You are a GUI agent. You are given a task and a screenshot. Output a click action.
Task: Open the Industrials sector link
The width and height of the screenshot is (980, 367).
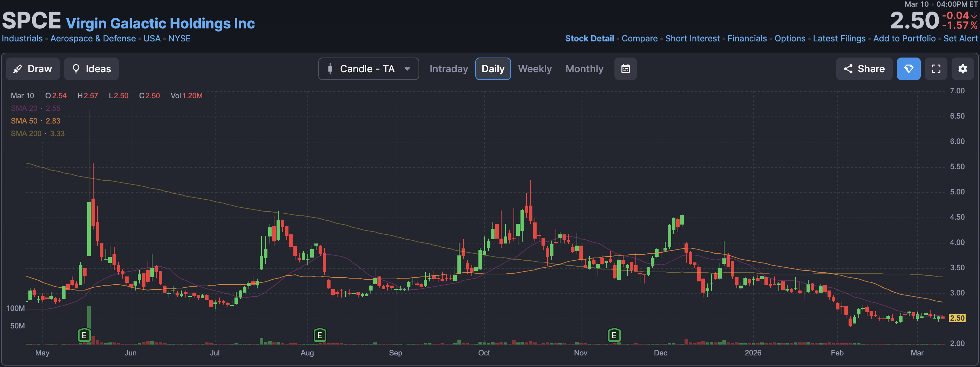(x=22, y=39)
